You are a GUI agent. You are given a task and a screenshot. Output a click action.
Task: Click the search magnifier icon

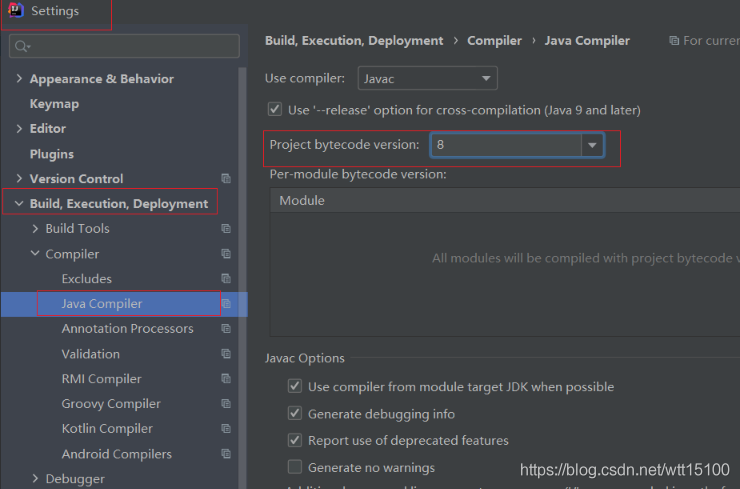(22, 46)
